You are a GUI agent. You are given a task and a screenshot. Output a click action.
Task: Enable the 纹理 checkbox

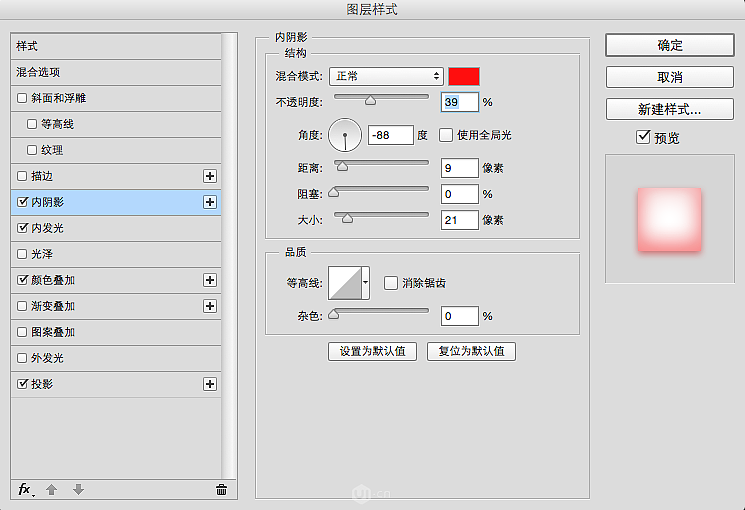pos(32,150)
